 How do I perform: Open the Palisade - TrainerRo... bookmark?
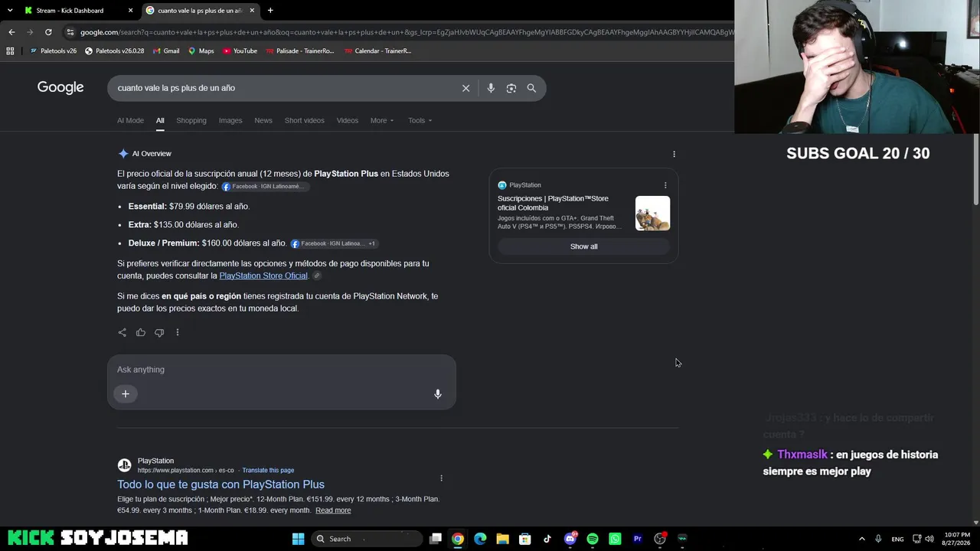tap(300, 51)
